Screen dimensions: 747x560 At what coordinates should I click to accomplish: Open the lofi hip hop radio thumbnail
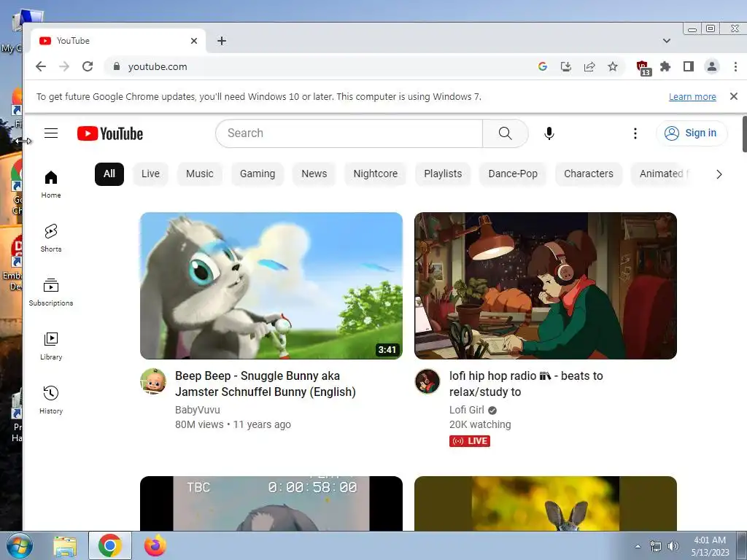point(546,286)
